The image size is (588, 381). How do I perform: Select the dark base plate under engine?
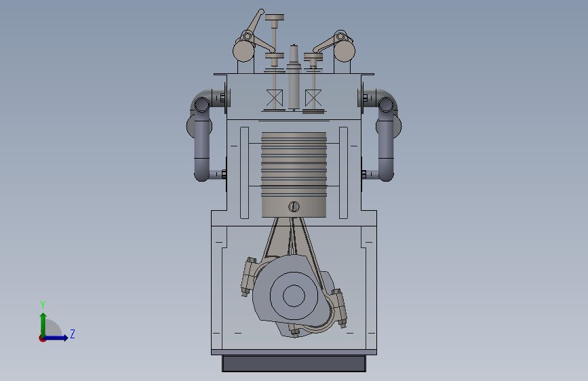294,364
